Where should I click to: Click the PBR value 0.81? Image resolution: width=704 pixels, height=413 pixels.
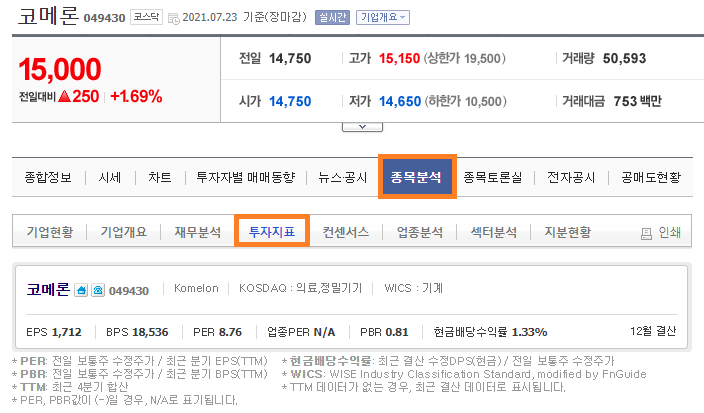397,332
